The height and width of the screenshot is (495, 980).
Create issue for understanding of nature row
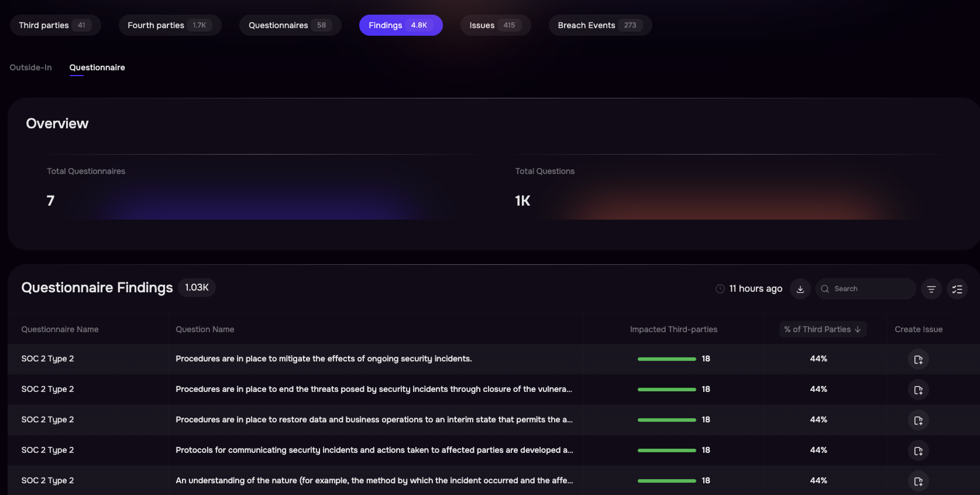[x=918, y=481]
